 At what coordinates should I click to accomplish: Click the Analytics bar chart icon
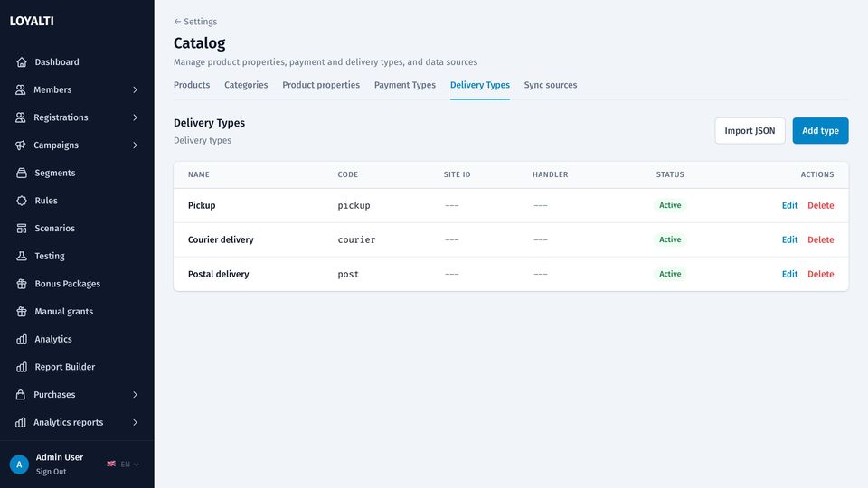22,339
